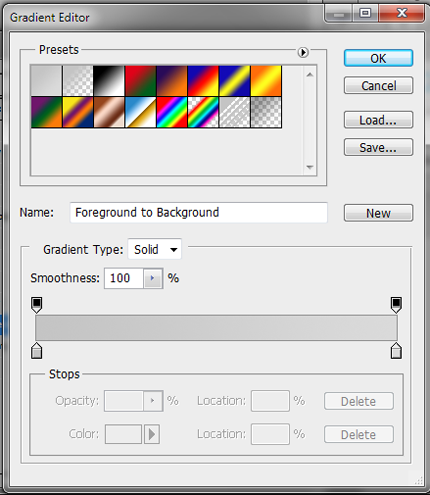Viewport: 430px width, 495px height.
Task: Select the Transparent Rainbow preset
Action: pyautogui.click(x=203, y=112)
